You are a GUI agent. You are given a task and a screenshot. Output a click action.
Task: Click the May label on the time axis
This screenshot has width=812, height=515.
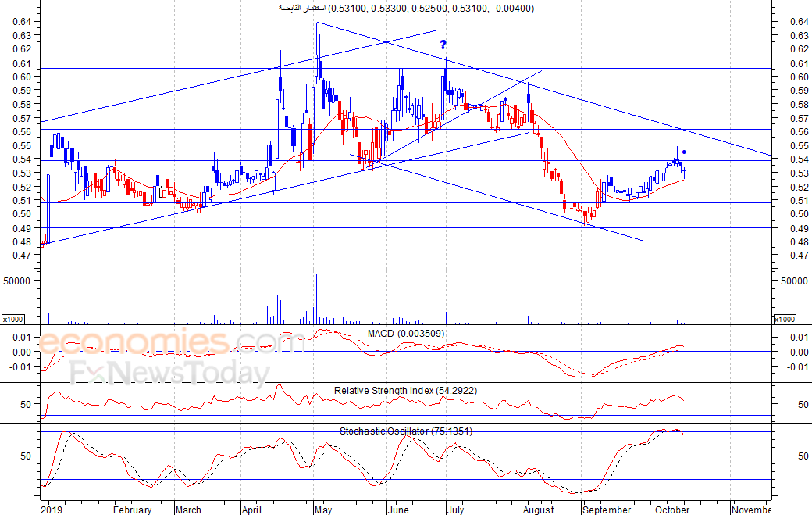322,510
